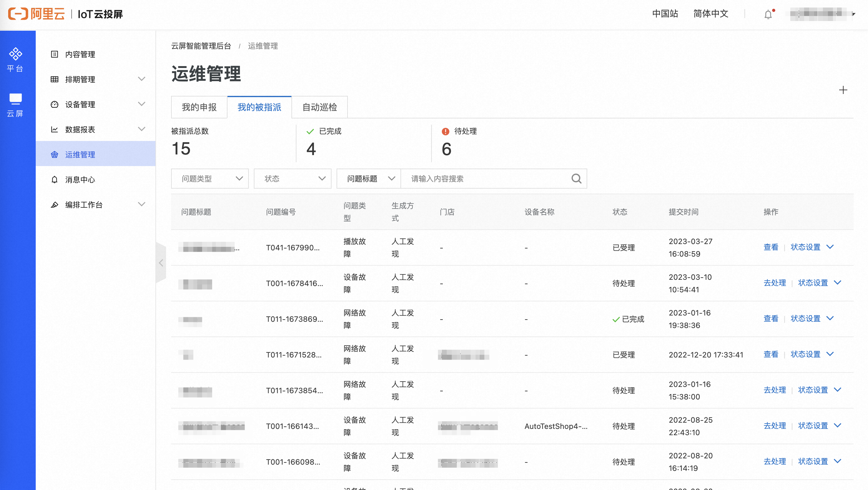Click the 问题编号 column header
Screen dimensions: 868x490
pyautogui.click(x=281, y=212)
